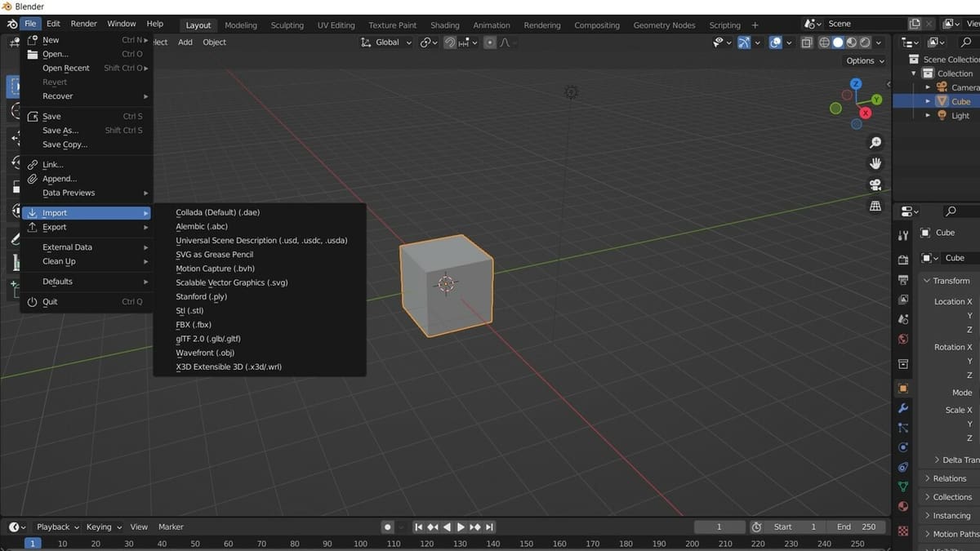Toggle snapping magnet in header
Screen dimensions: 980x551
tap(450, 42)
